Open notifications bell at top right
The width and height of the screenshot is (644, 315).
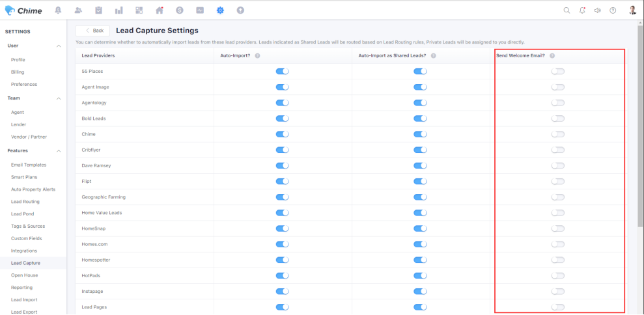coord(582,10)
